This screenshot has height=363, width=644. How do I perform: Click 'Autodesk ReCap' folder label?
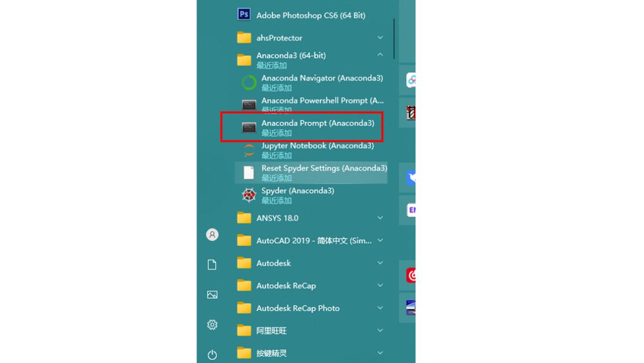pos(286,286)
